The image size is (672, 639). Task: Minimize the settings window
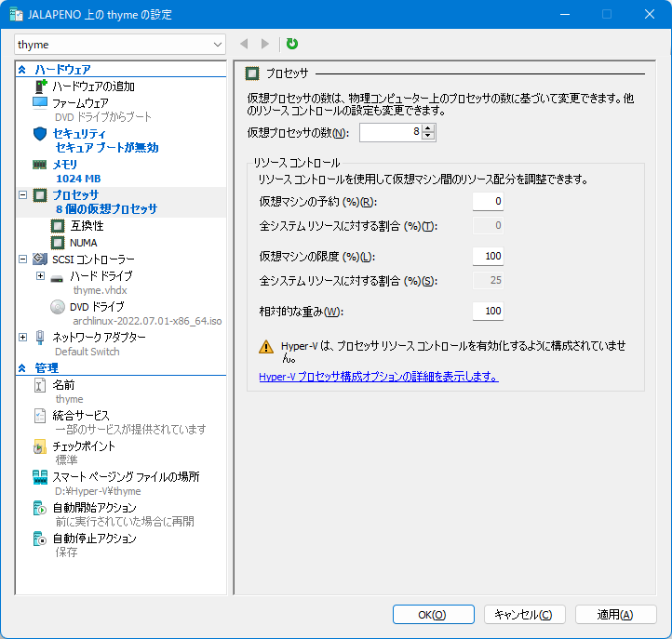tap(565, 14)
